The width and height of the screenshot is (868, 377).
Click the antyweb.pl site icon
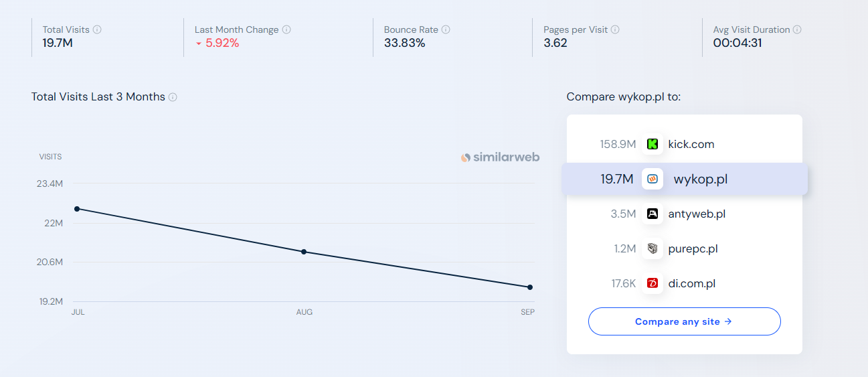coord(653,214)
